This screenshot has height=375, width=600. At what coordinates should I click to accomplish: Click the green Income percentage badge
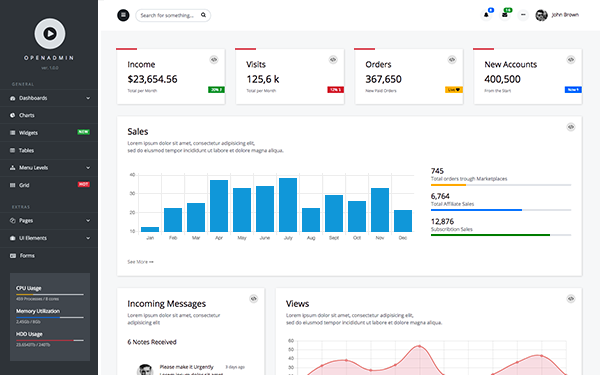tap(216, 90)
